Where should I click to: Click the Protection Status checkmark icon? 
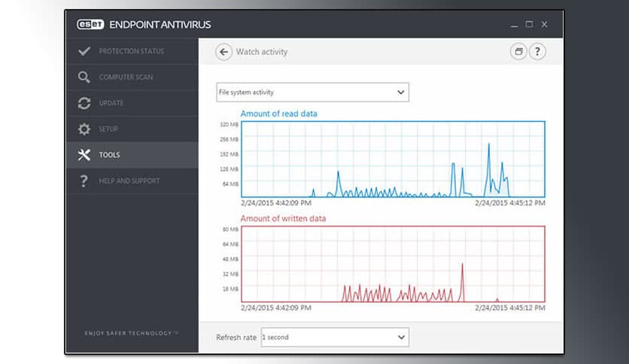(84, 51)
